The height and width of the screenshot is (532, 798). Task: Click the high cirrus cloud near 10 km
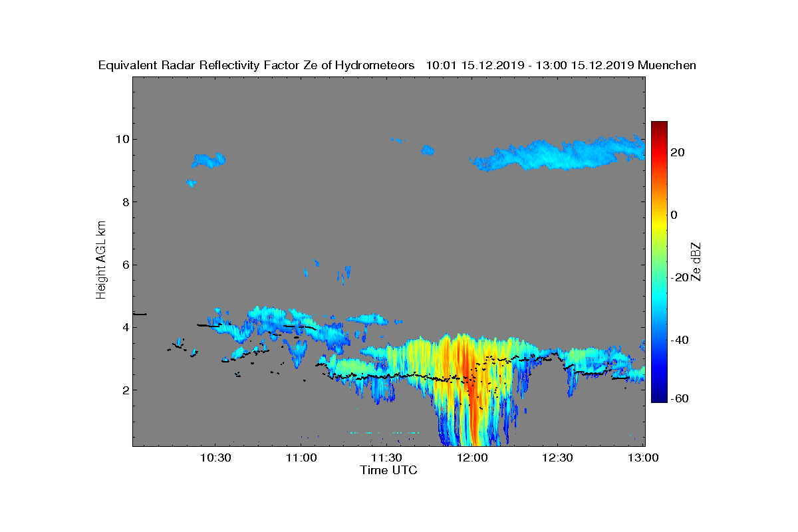coord(559,154)
